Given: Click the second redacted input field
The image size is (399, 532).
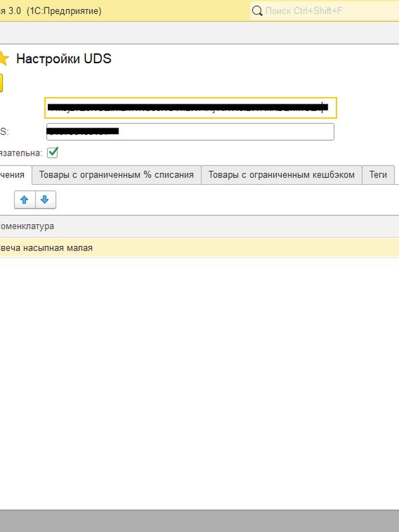Looking at the screenshot, I should coord(190,132).
